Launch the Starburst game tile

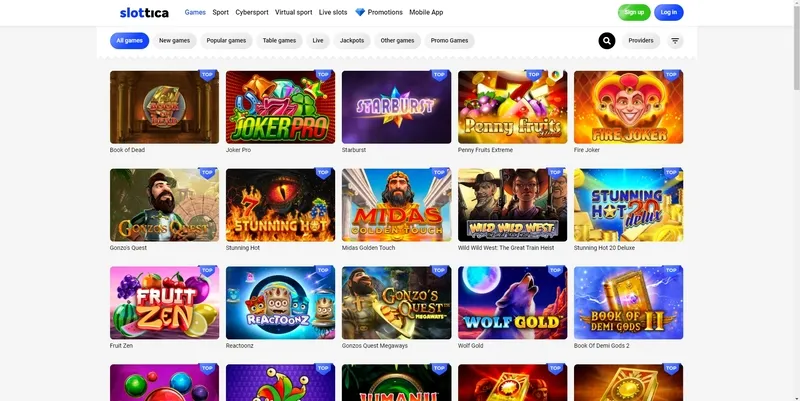[396, 107]
